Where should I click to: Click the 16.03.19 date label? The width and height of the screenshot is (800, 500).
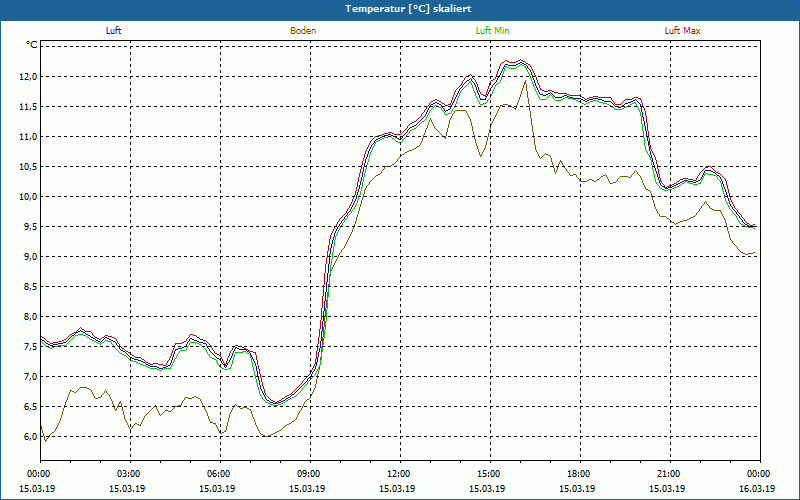(757, 489)
